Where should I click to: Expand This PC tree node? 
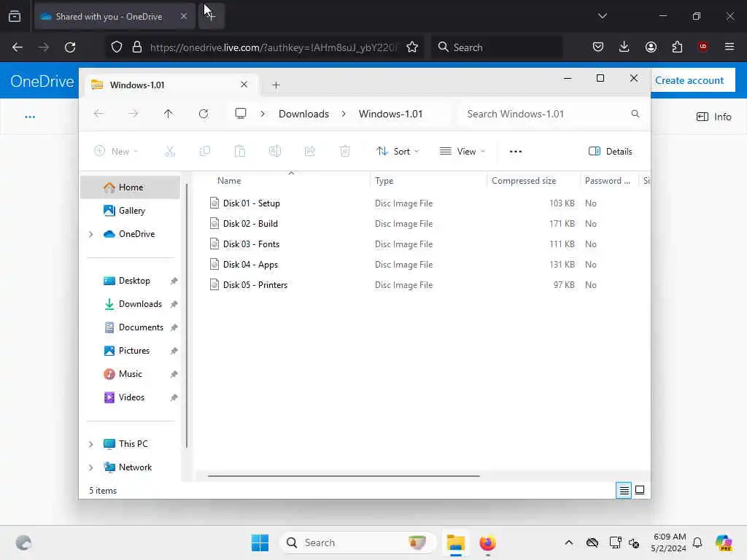(90, 444)
